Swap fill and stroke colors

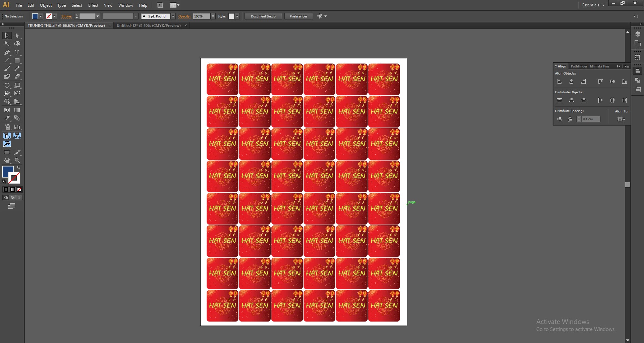[19, 168]
